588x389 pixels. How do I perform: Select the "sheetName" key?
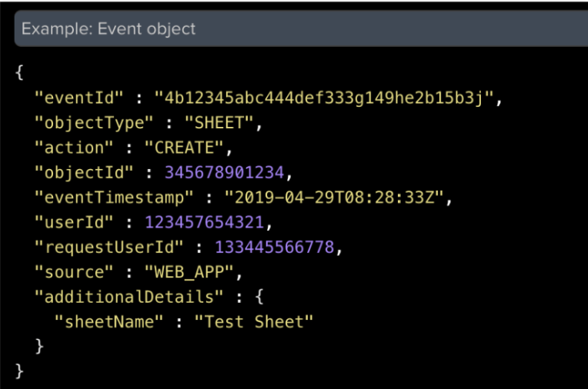tap(109, 322)
